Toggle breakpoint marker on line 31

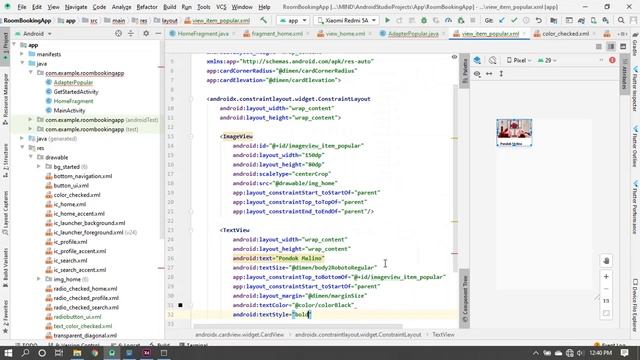point(180,305)
